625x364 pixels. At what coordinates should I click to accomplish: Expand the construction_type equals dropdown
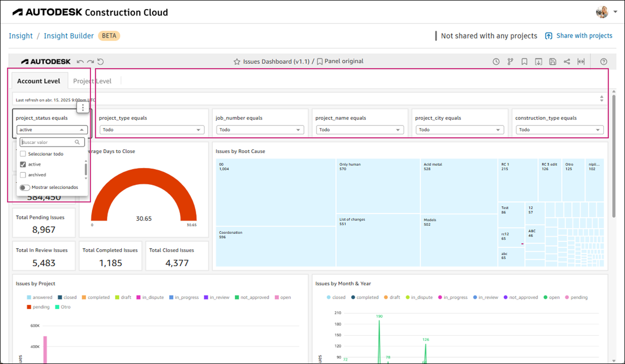click(559, 129)
